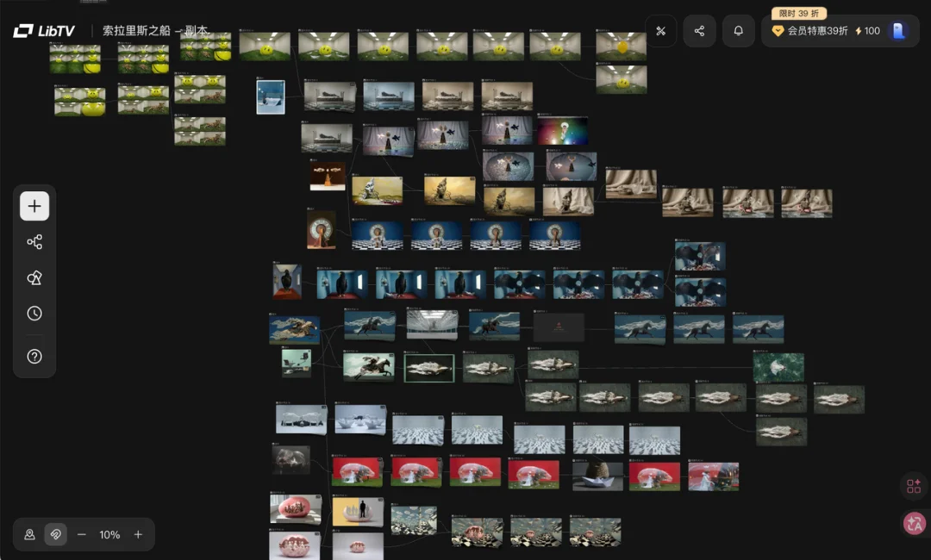Open the history clock icon
Viewport: 931px width, 560px height.
[34, 314]
